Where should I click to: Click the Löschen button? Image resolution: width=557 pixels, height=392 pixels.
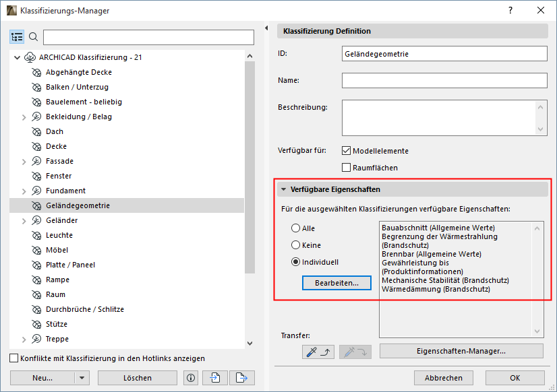pos(138,378)
